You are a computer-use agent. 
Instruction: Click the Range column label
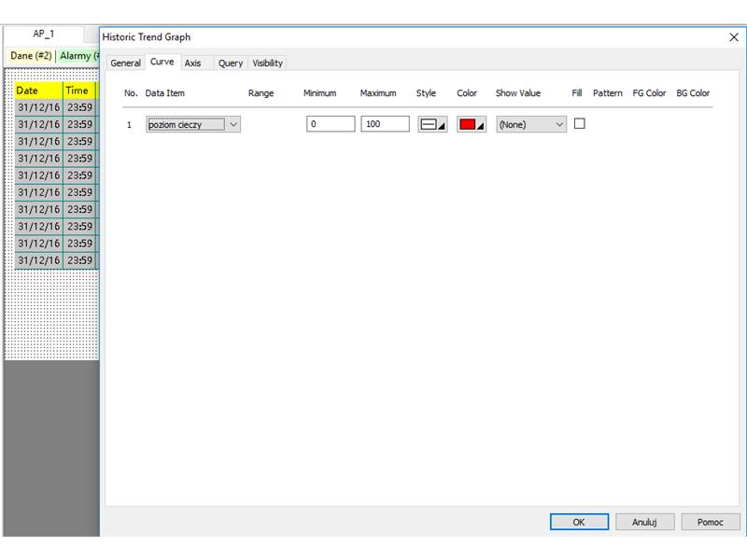point(261,93)
